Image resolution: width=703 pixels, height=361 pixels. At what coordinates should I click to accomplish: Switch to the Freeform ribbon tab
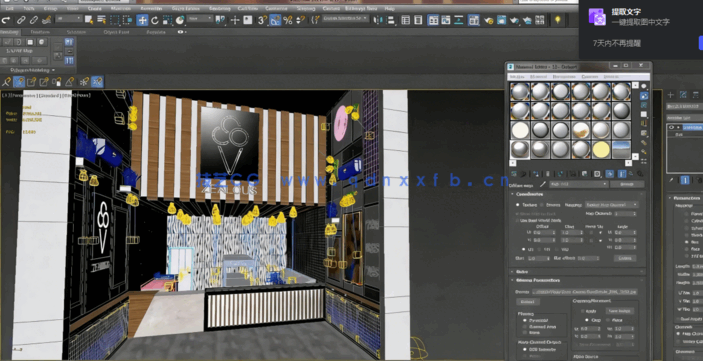pos(40,32)
